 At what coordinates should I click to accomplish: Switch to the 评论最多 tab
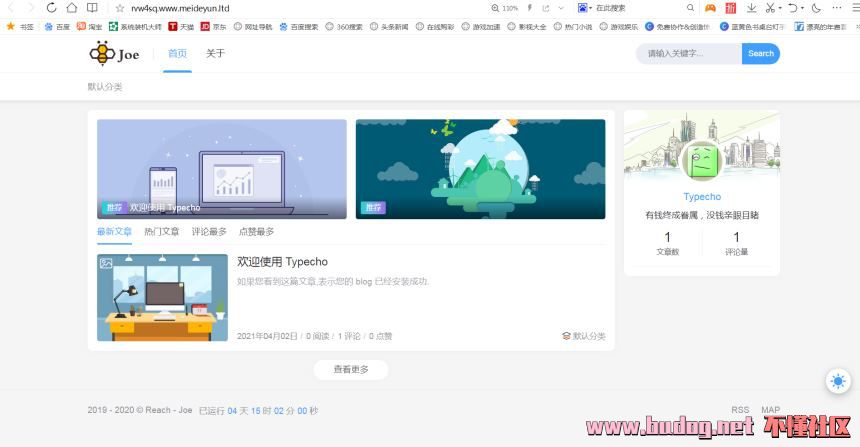pyautogui.click(x=209, y=232)
